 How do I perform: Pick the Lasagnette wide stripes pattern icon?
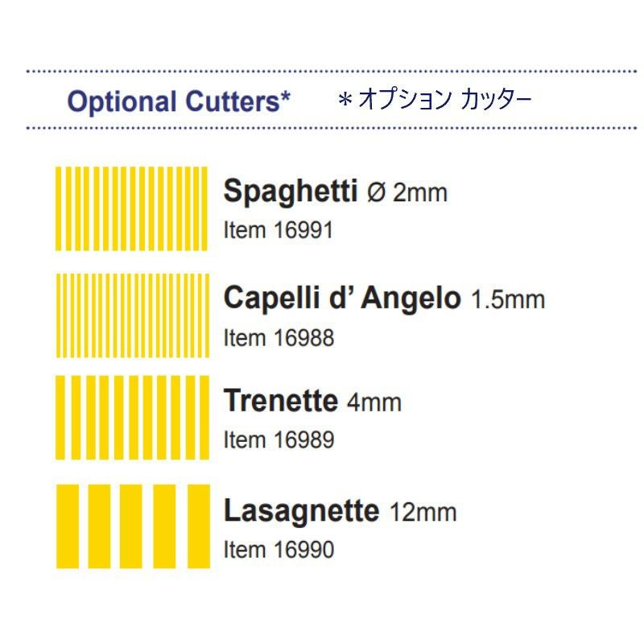coord(132,526)
